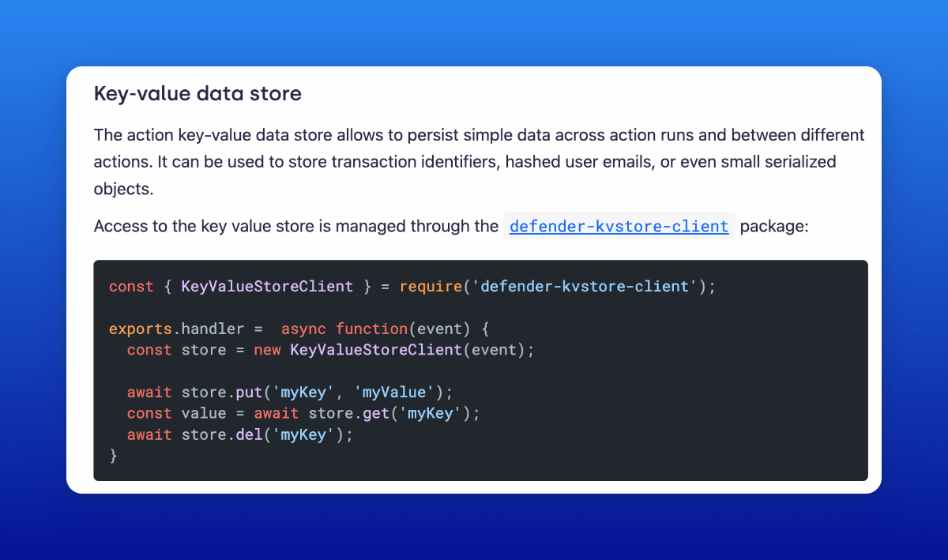948x560 pixels.
Task: Click the async keyword in the handler line
Action: (x=304, y=329)
